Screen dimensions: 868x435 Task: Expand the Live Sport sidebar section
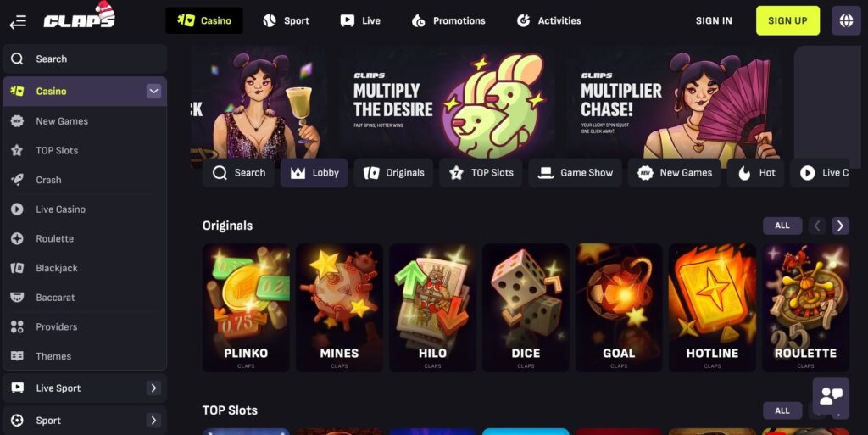point(153,388)
